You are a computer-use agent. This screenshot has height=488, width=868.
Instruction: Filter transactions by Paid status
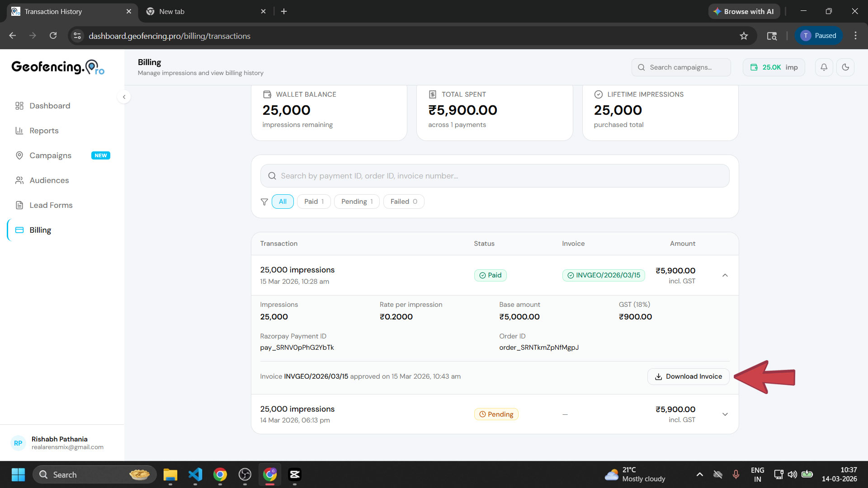click(313, 202)
